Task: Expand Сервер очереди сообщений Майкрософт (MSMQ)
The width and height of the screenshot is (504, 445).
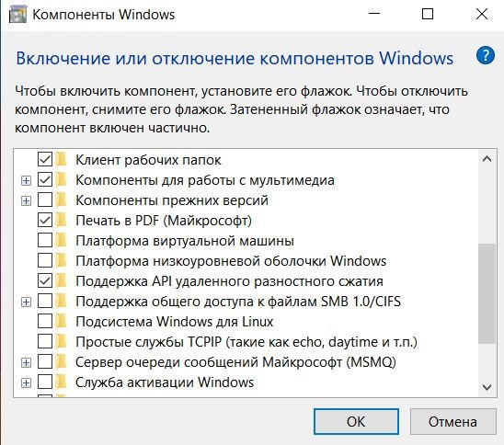Action: (x=26, y=363)
